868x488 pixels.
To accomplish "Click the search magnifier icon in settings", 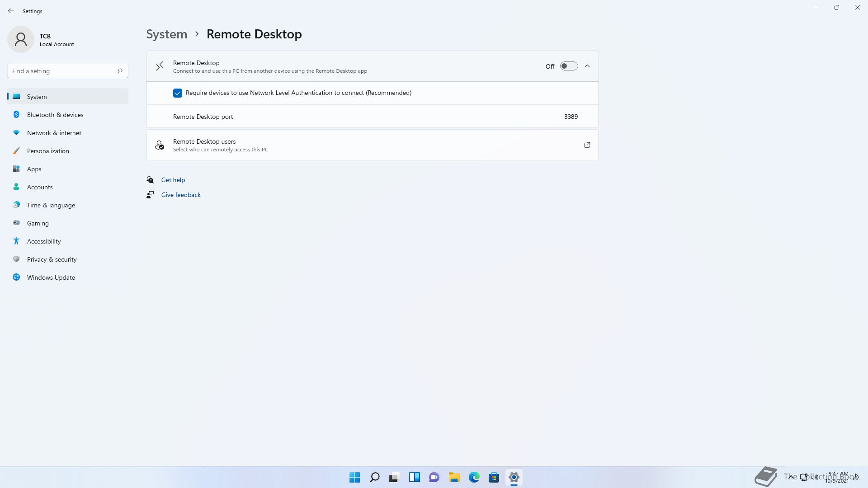I will click(x=120, y=71).
